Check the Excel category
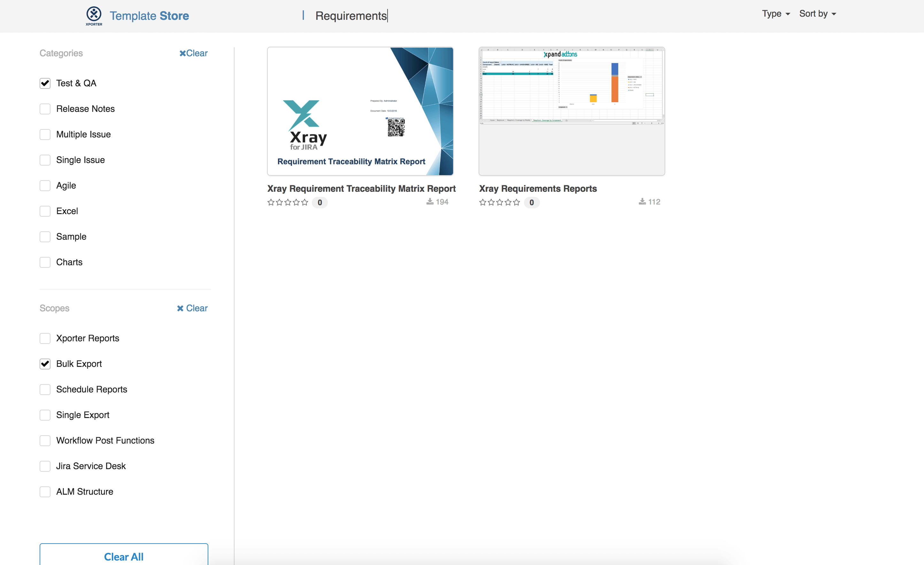 pyautogui.click(x=45, y=211)
